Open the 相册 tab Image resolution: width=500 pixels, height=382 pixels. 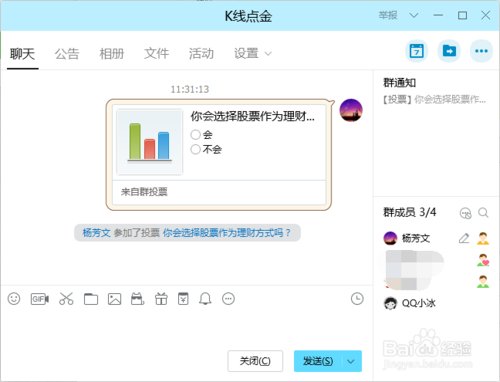pyautogui.click(x=112, y=54)
